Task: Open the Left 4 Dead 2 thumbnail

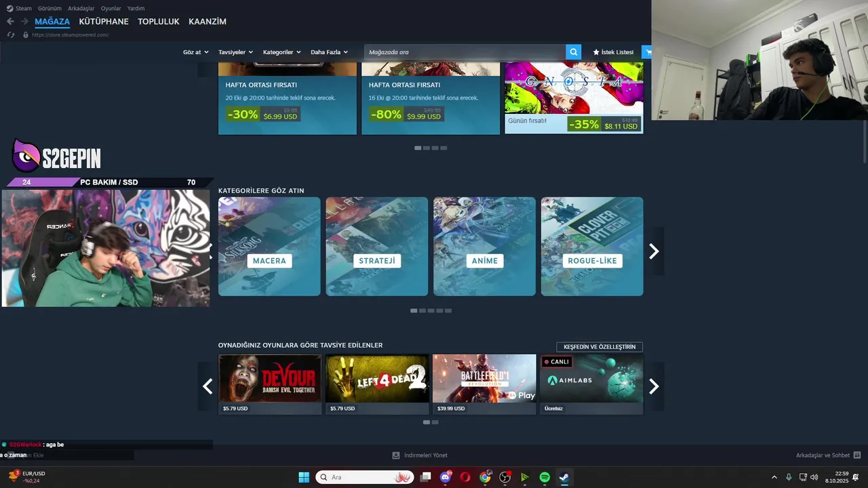Action: tap(377, 379)
